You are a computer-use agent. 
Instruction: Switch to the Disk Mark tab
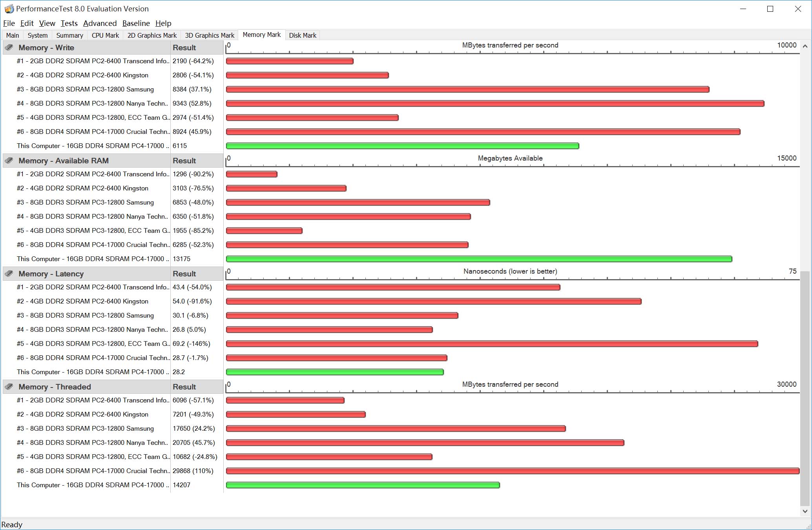click(x=302, y=35)
